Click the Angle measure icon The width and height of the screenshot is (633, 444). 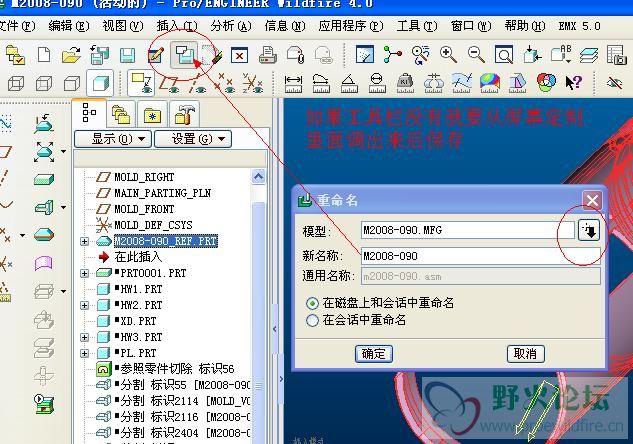(x=349, y=84)
